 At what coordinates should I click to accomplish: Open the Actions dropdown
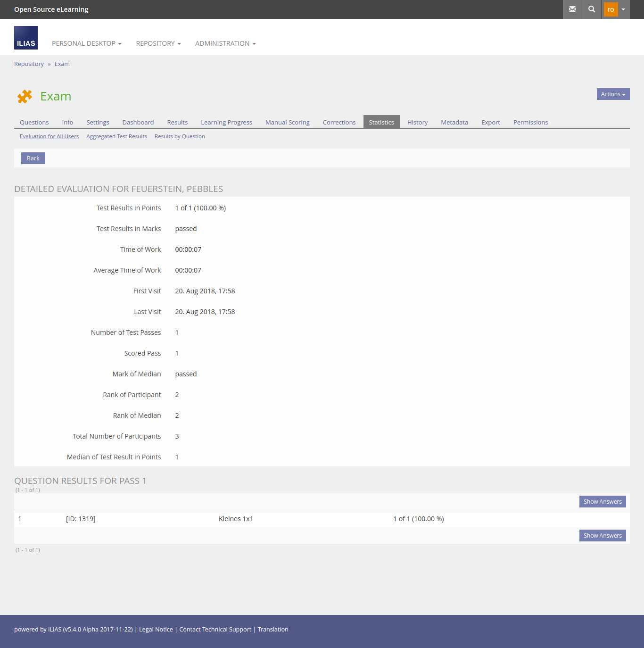pyautogui.click(x=613, y=94)
